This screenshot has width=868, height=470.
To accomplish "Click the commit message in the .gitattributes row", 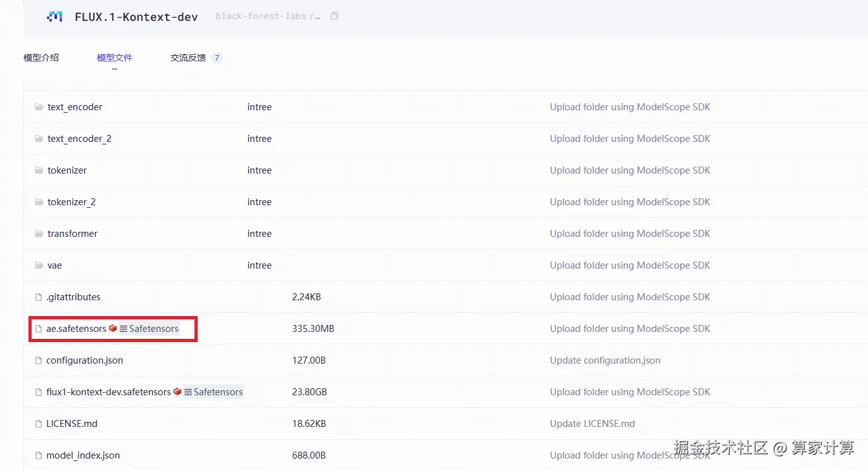I will 630,297.
